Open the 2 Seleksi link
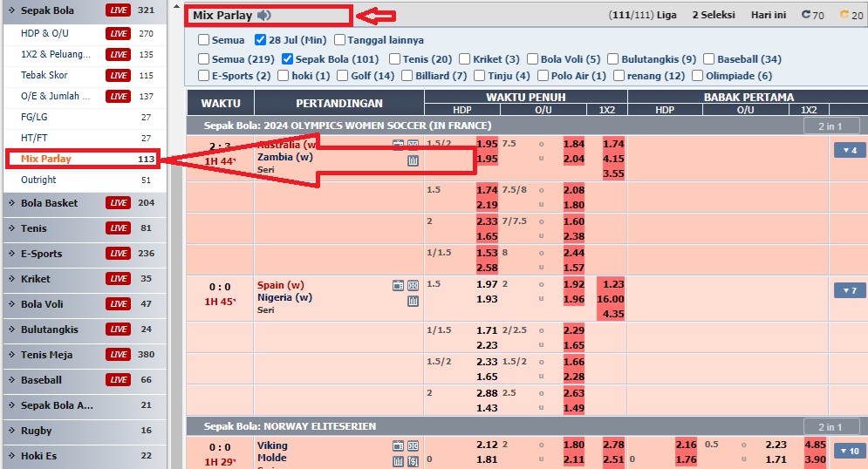Image resolution: width=868 pixels, height=469 pixels. [x=714, y=15]
